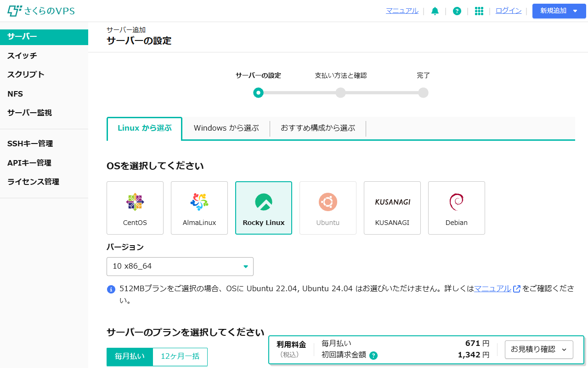This screenshot has width=588, height=368.
Task: Click the help question mark icon in the header
Action: coord(457,11)
